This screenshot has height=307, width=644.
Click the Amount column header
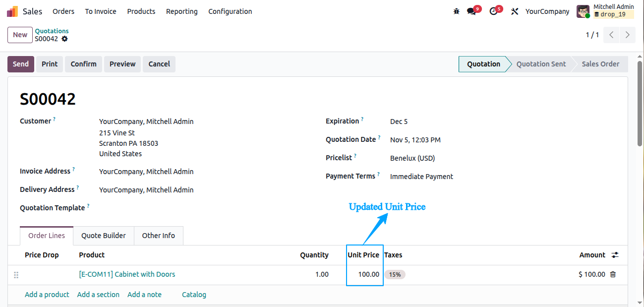[592, 255]
